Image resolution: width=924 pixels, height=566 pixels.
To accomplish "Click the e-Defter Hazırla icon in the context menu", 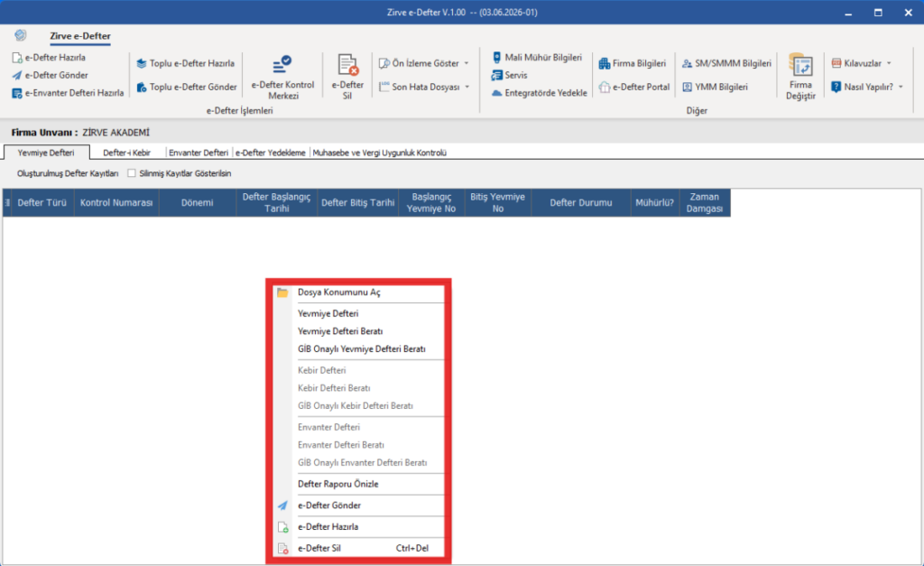I will pyautogui.click(x=282, y=527).
